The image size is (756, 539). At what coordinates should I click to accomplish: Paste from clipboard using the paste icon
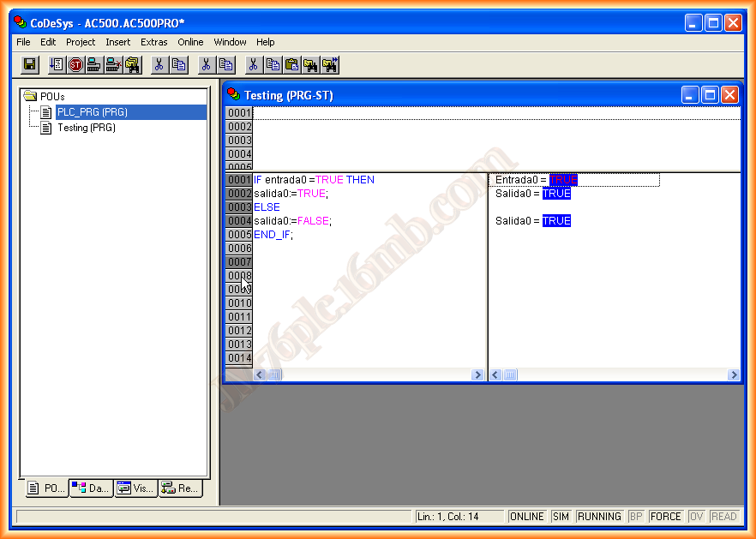291,64
